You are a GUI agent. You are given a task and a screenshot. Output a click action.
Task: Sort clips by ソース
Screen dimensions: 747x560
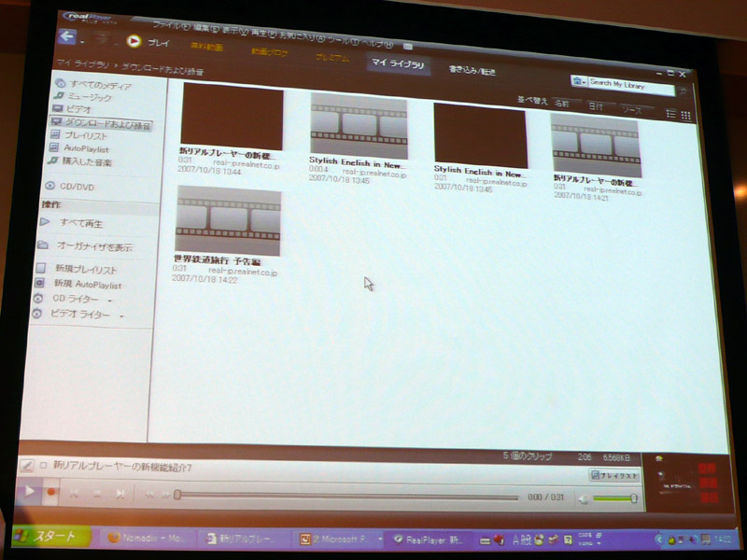click(634, 110)
